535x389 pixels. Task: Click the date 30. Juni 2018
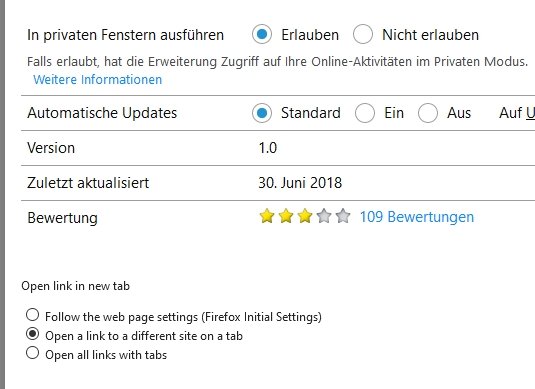(300, 183)
